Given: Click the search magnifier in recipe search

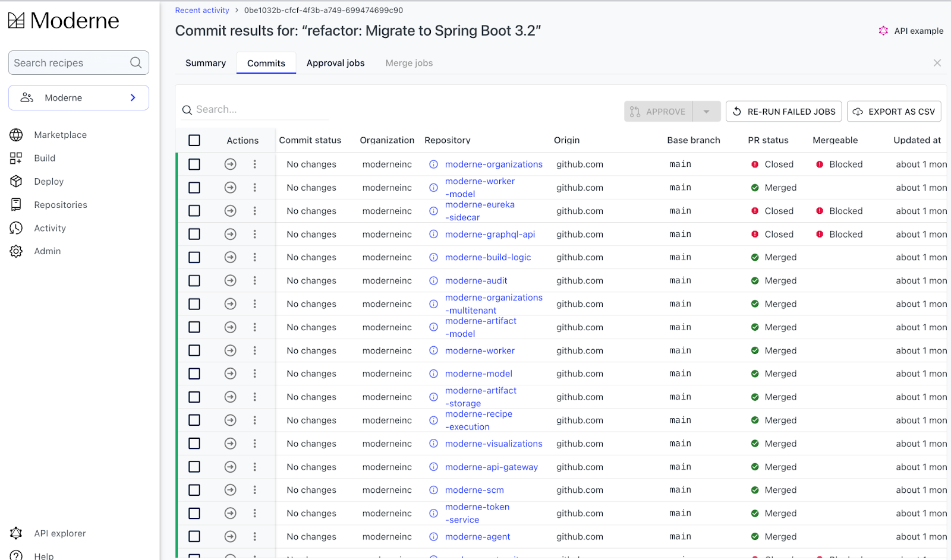Looking at the screenshot, I should point(136,62).
